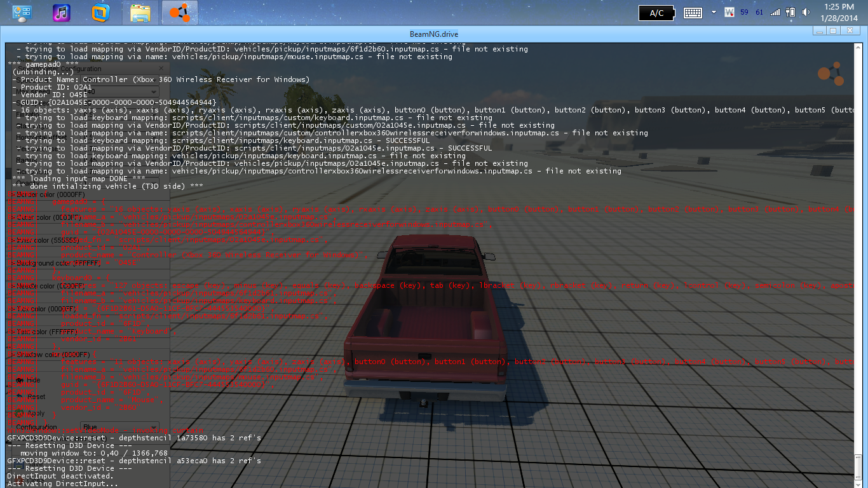This screenshot has height=488, width=868.
Task: Click the Reset button
Action: (x=31, y=396)
